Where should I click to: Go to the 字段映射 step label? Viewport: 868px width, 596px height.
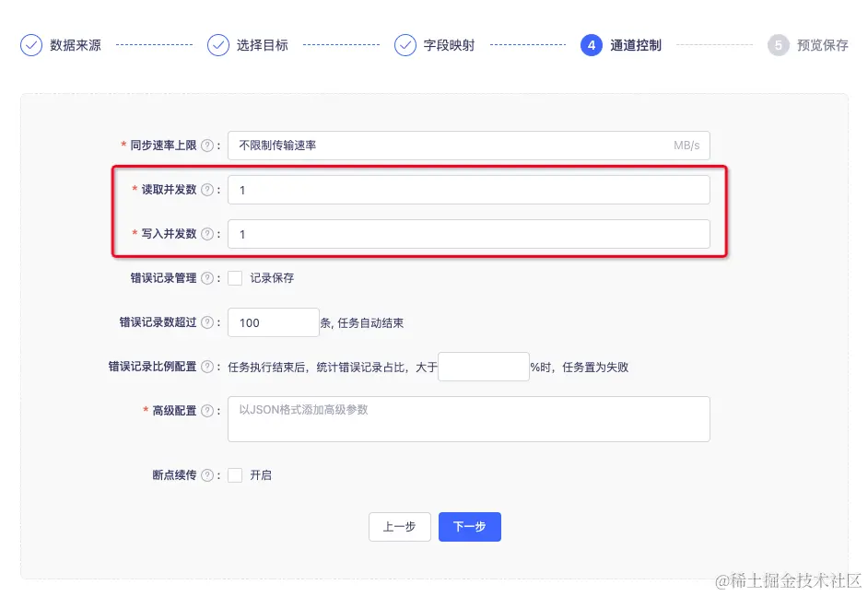tap(449, 45)
